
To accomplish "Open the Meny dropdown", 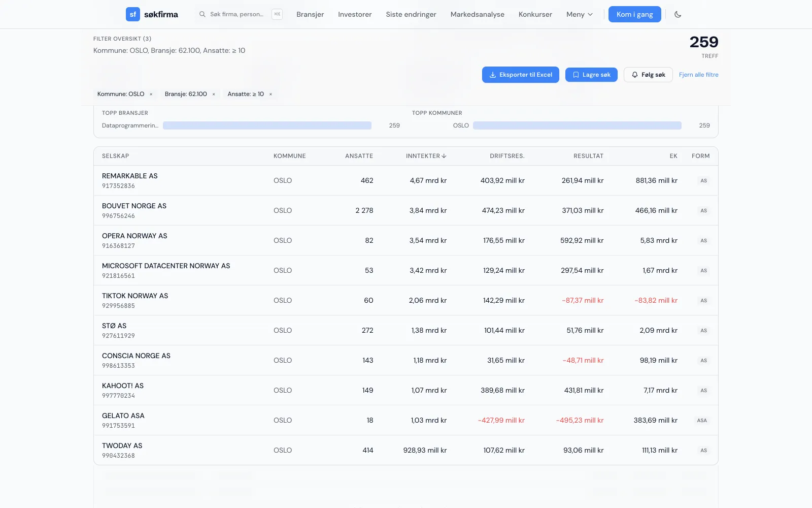I will coord(580,14).
